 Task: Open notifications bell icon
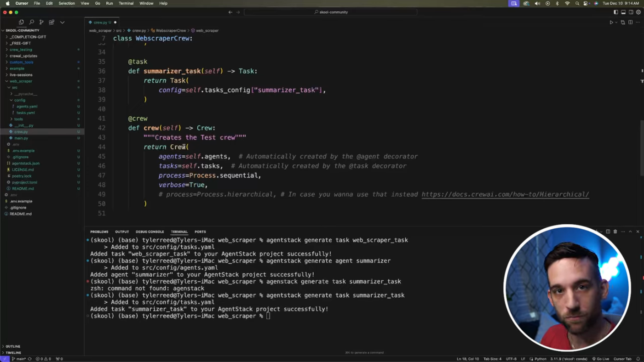(x=638, y=359)
